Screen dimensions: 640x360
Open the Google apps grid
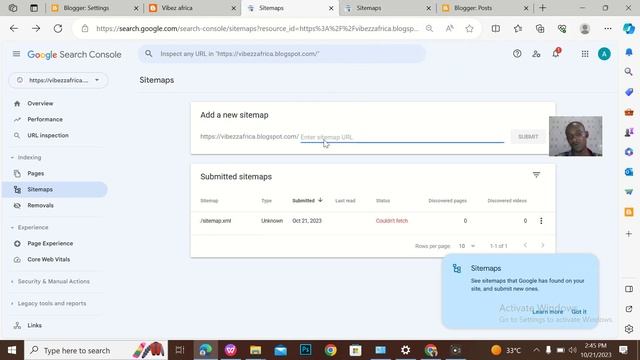(585, 54)
